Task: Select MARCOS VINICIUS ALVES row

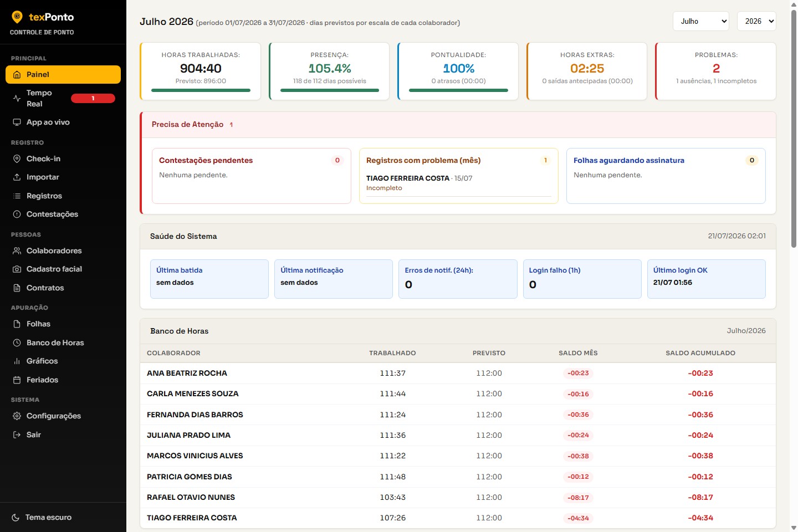Action: coord(458,456)
